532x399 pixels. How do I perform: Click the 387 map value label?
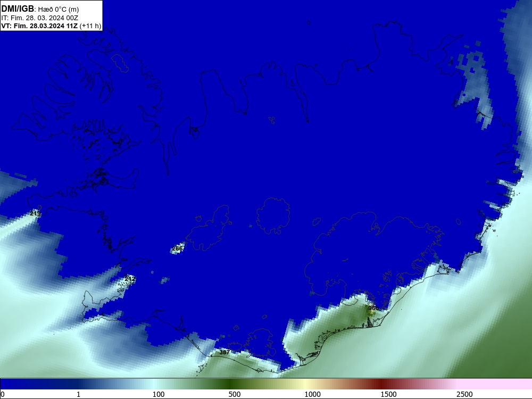pyautogui.click(x=225, y=352)
